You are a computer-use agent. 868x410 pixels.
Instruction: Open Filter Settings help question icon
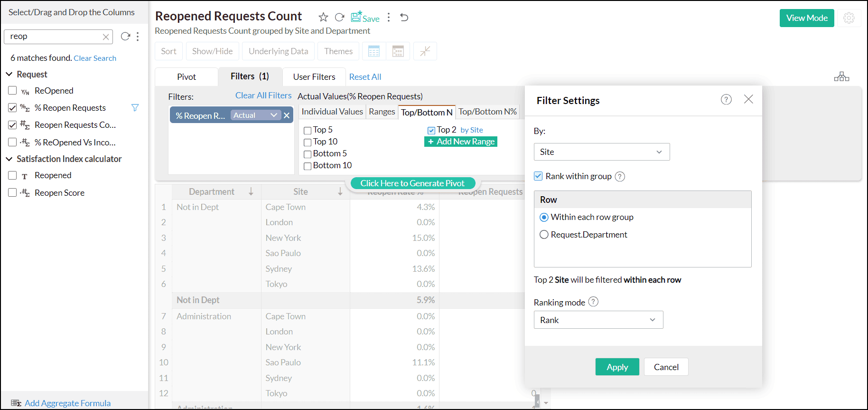click(x=726, y=99)
